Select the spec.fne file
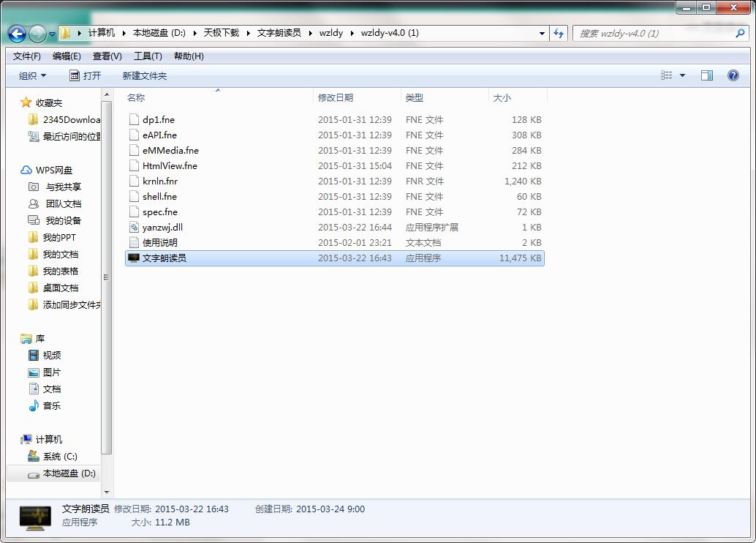This screenshot has height=543, width=756. pos(335,212)
